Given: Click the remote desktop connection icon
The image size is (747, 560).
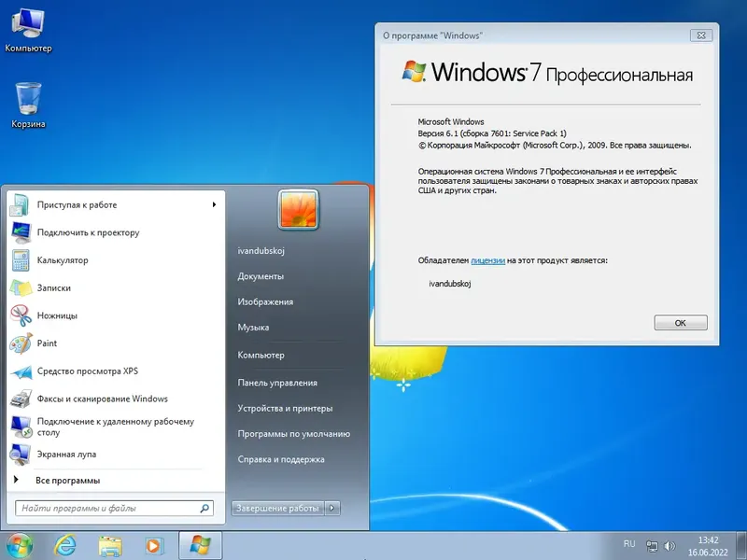Looking at the screenshot, I should (x=21, y=427).
